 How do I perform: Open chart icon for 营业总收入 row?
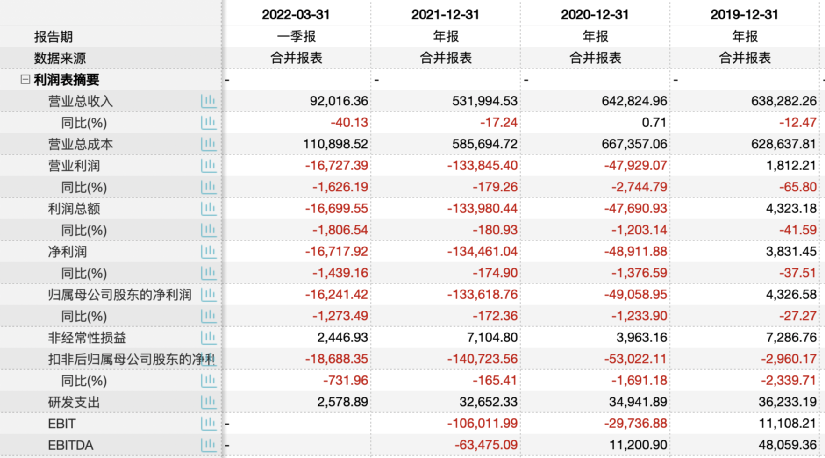coord(209,101)
